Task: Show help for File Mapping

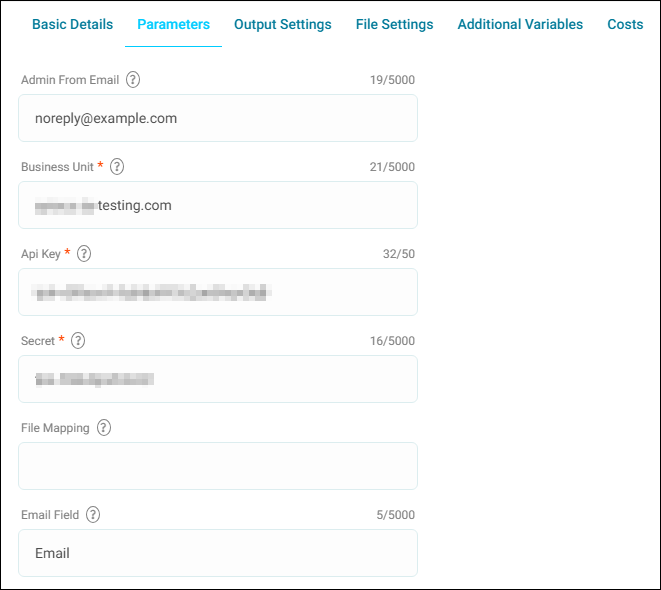Action: tap(104, 428)
